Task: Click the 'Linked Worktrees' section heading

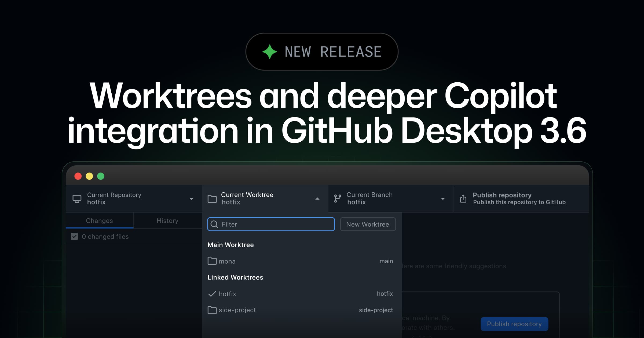Action: 235,277
